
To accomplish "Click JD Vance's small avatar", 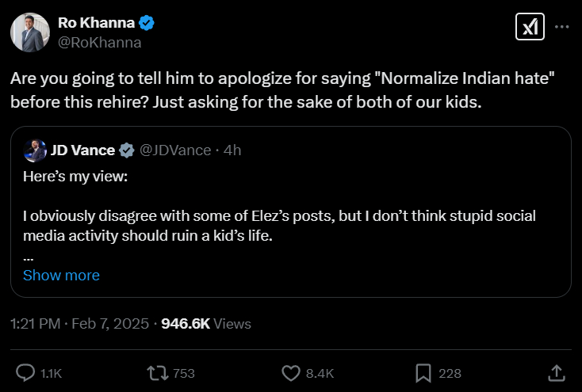I will click(35, 150).
